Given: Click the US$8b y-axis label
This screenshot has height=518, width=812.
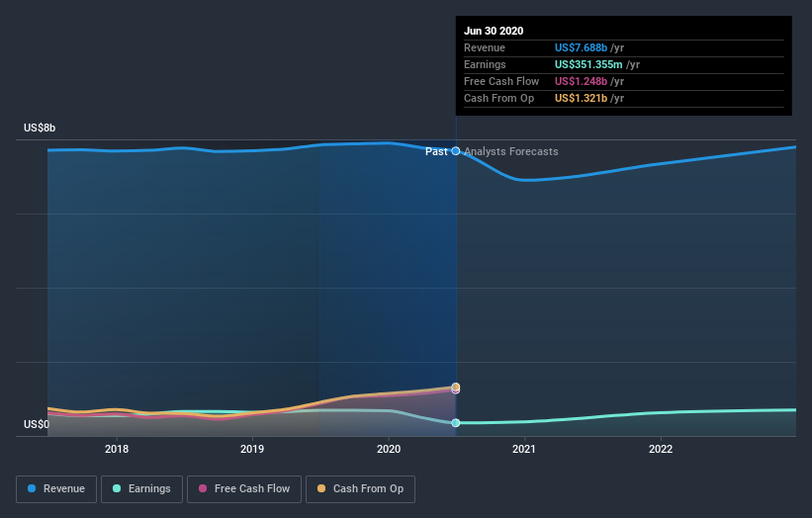Looking at the screenshot, I should (40, 128).
